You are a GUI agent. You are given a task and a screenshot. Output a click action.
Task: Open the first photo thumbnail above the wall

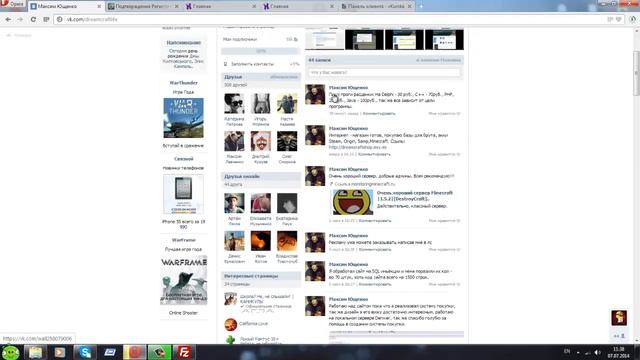coord(325,40)
